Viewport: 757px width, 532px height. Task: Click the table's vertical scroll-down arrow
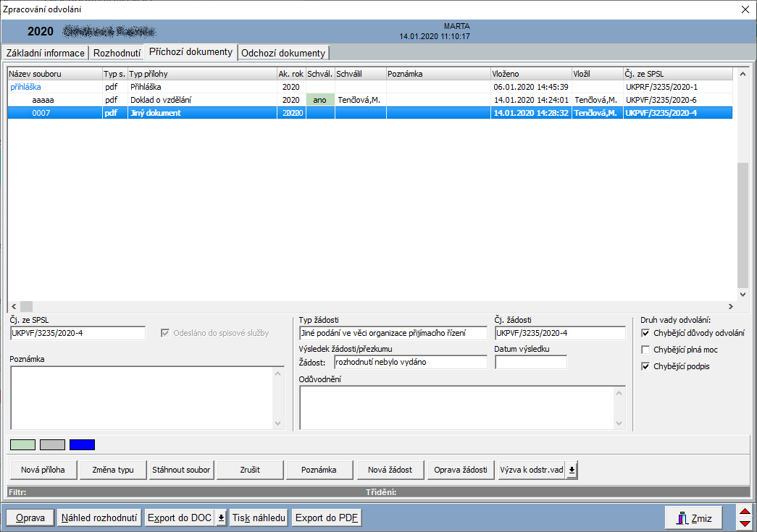tap(743, 295)
